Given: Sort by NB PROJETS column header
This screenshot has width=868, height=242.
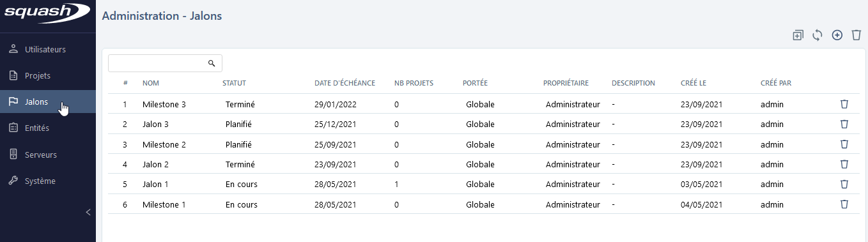Looking at the screenshot, I should point(414,83).
